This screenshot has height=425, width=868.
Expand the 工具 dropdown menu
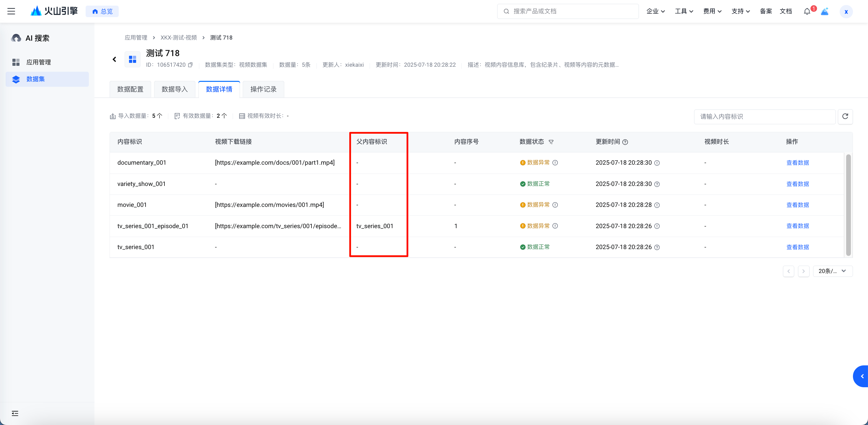click(684, 12)
